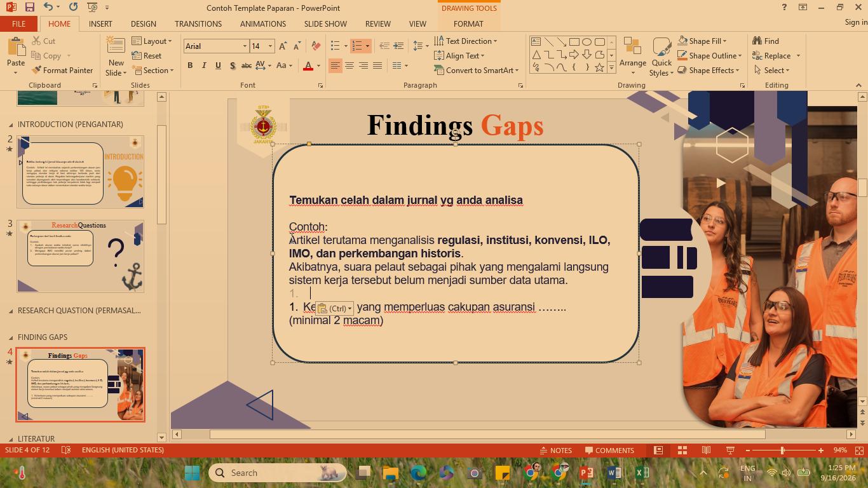
Task: Open the Arial font name dropdown
Action: (x=245, y=46)
